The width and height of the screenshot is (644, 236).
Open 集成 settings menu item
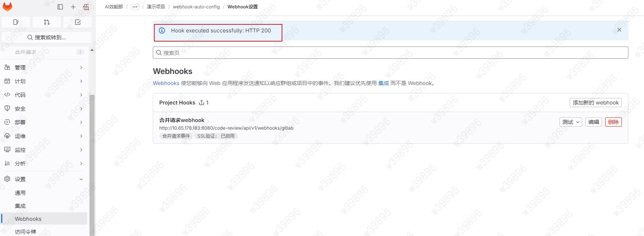pos(20,206)
